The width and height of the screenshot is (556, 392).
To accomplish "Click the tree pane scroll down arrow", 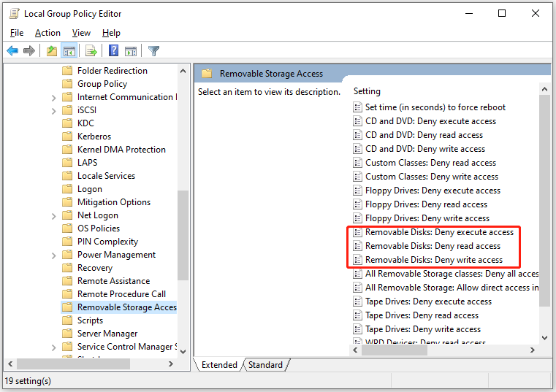I will click(x=183, y=352).
